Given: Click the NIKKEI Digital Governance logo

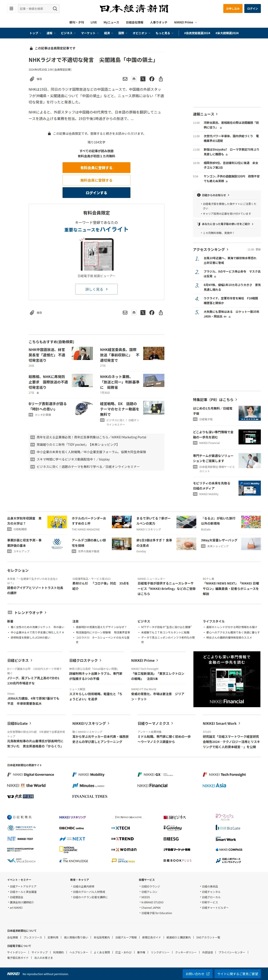Looking at the screenshot, I should [x=31, y=775].
